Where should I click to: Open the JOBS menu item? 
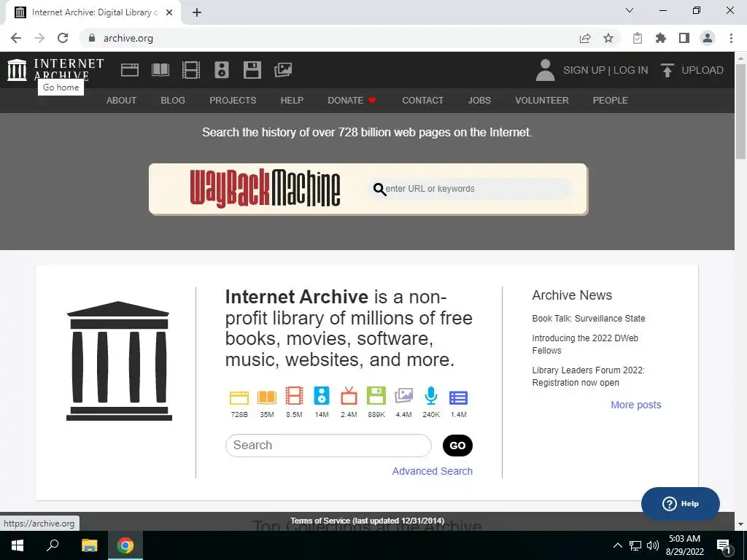click(x=479, y=101)
